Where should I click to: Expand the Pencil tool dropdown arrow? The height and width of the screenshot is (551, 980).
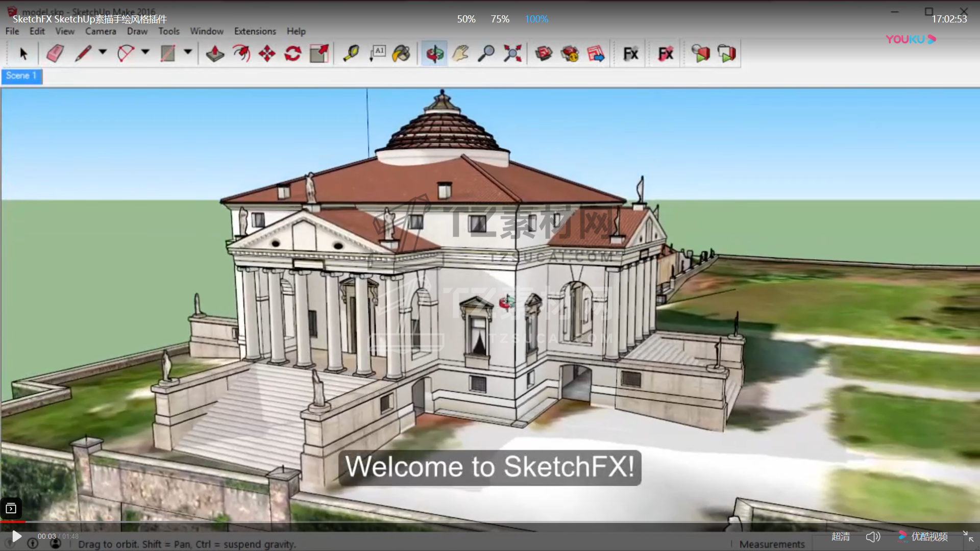point(103,52)
